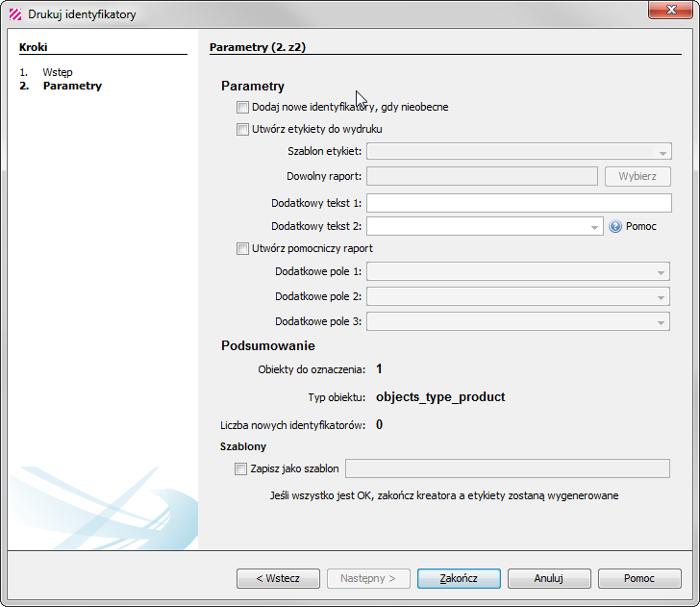
Task: Close the 'Drukuj identyfikatory' dialog window
Action: click(x=670, y=10)
